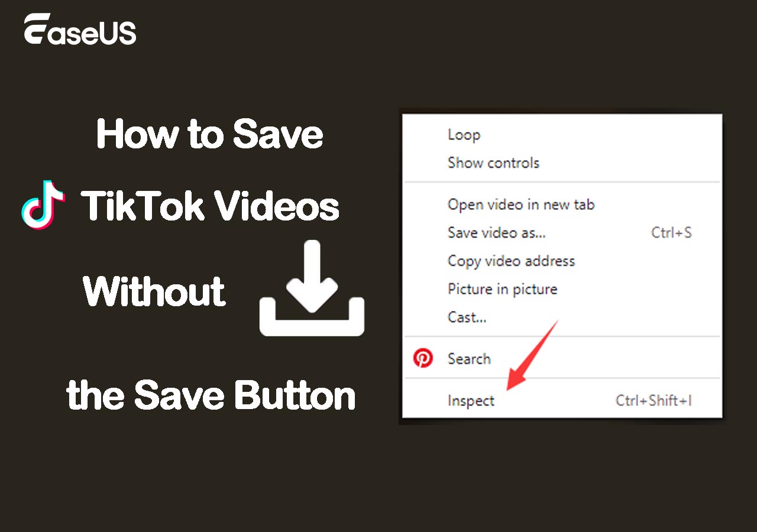Screen dimensions: 757x532
Task: Enable Picture in picture mode
Action: click(502, 289)
